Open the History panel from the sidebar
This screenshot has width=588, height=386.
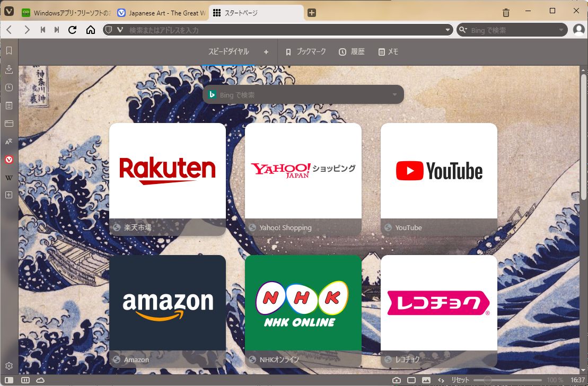(x=8, y=87)
